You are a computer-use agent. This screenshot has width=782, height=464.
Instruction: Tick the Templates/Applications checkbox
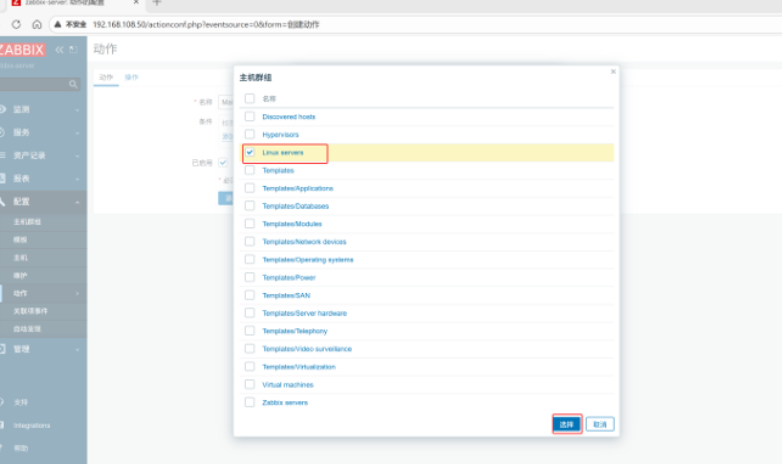click(250, 188)
